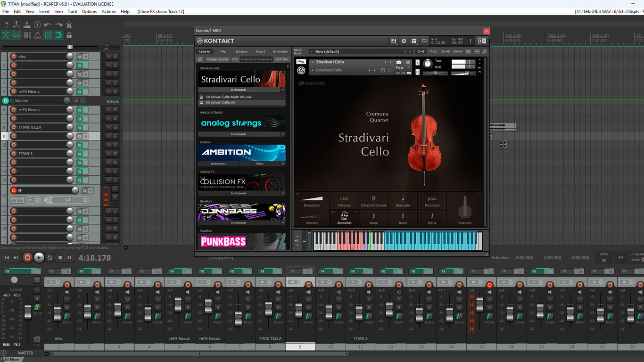Open Stradivari Cello instrument name dropdown arrow
644x362 pixels.
point(312,62)
